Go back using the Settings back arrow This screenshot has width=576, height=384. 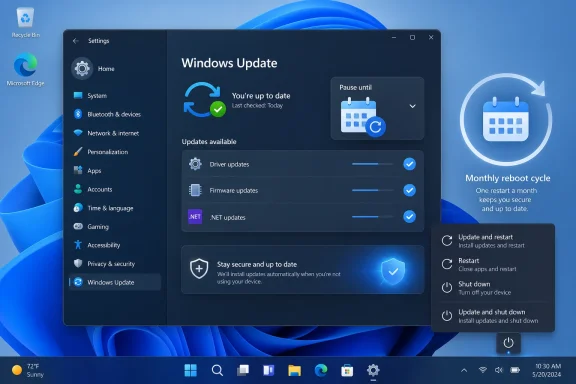point(76,41)
